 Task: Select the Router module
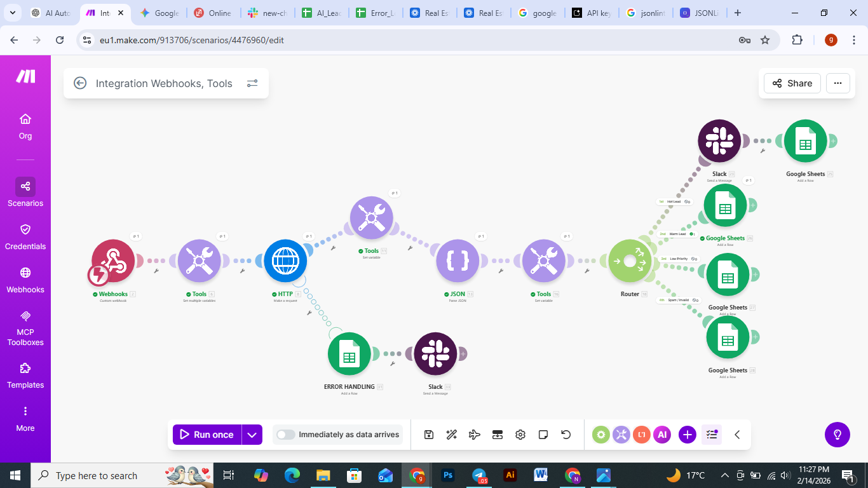tap(630, 261)
